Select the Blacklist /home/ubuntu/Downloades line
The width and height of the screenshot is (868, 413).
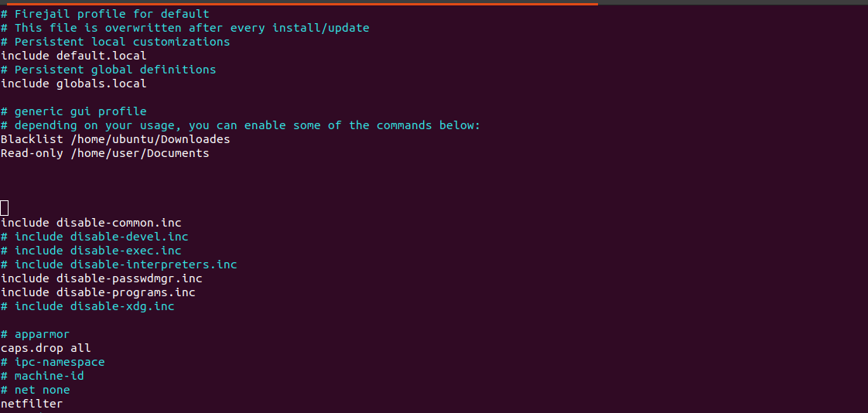(115, 139)
